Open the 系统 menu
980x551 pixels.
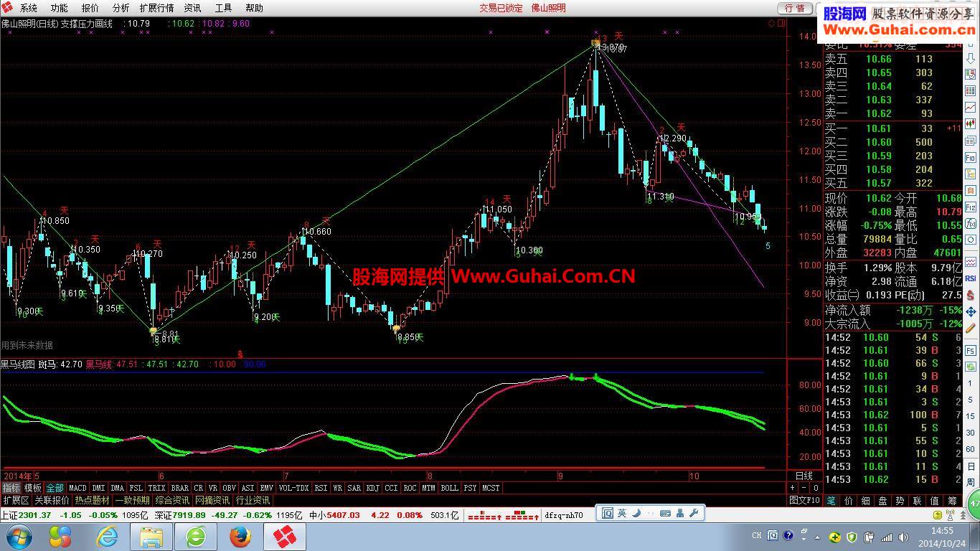28,8
